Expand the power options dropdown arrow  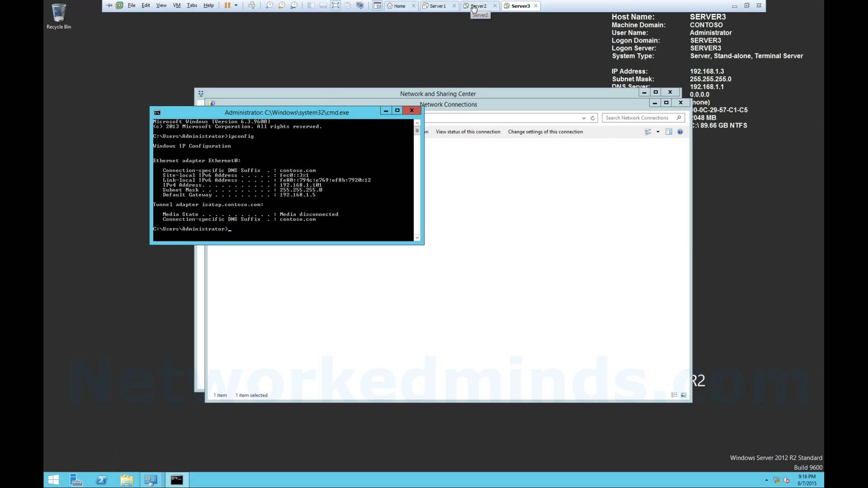236,5
